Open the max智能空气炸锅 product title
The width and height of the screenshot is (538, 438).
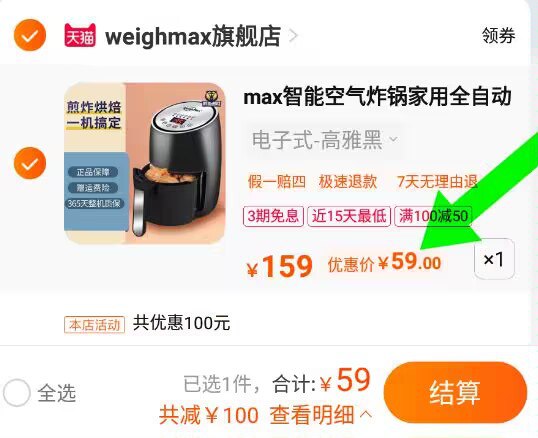[x=377, y=97]
